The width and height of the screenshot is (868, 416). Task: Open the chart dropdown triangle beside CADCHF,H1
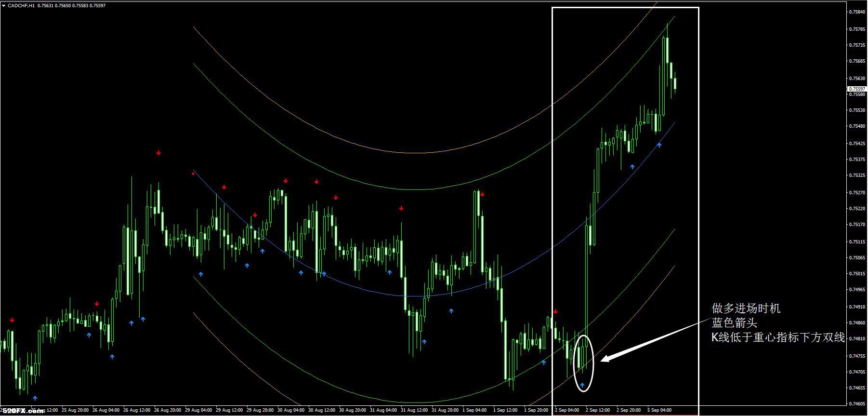pos(4,6)
